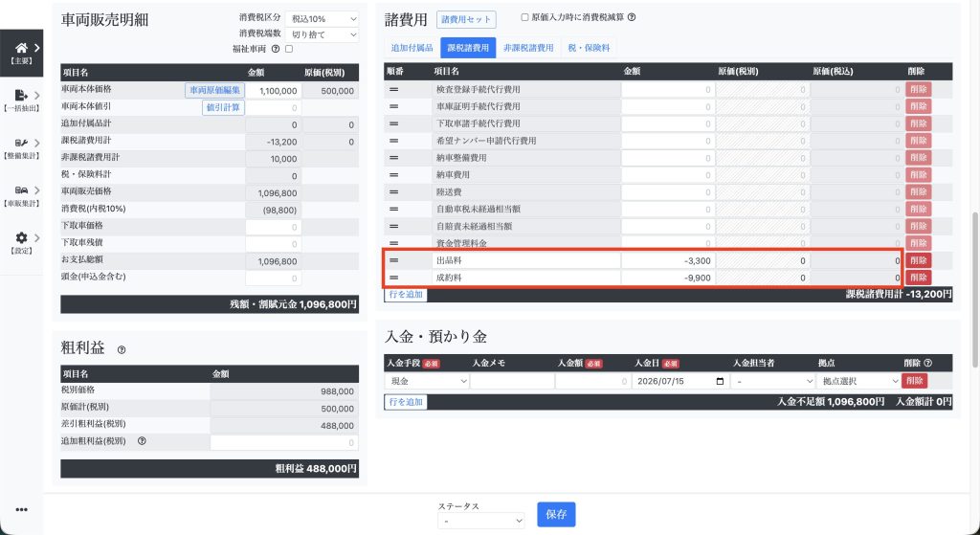Viewport: 980px width, 535px height.
Task: Click the 車両本体価格 amount field 1,100,000
Action: pyautogui.click(x=273, y=91)
